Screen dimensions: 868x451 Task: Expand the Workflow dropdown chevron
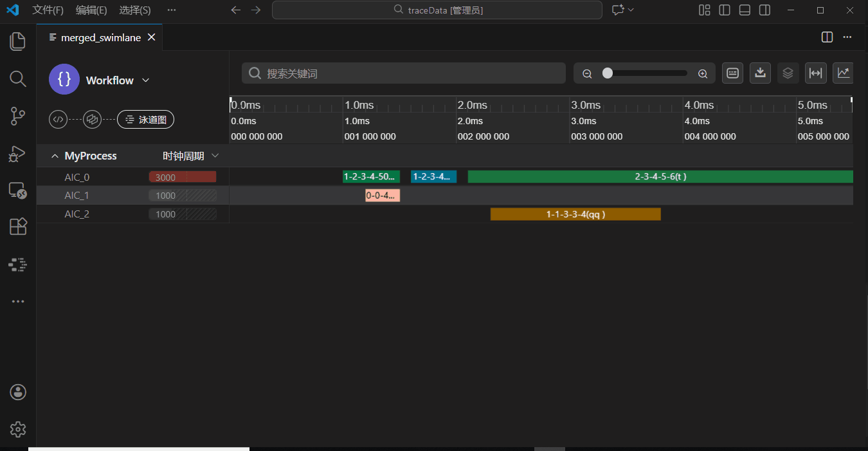pos(145,80)
